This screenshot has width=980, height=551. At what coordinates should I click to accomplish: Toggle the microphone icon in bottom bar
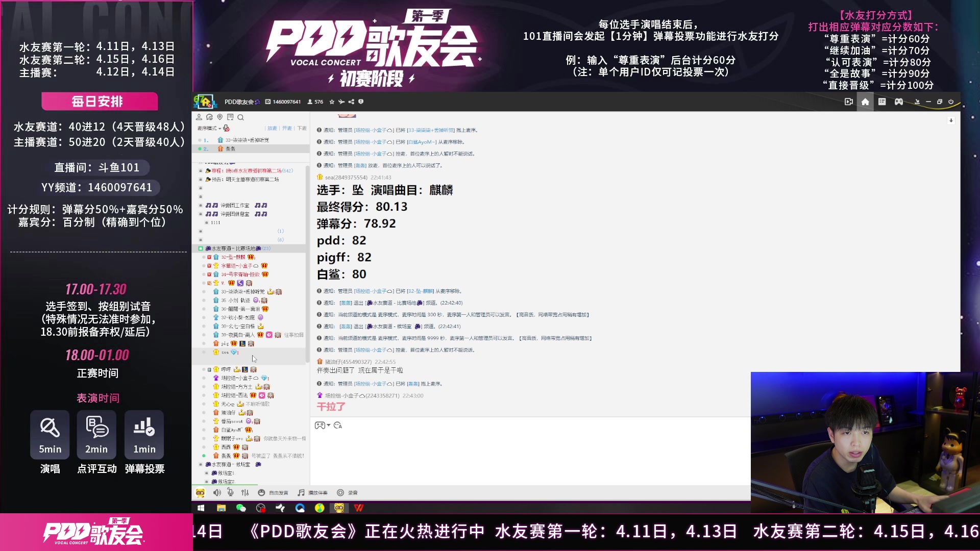point(231,493)
